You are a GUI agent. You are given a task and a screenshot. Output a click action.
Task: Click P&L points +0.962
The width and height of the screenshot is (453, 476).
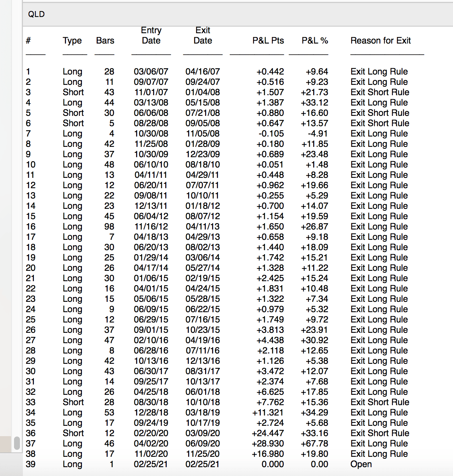tap(270, 185)
